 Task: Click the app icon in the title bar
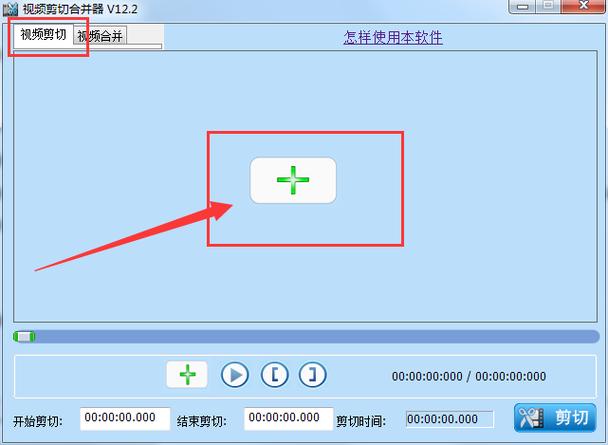pyautogui.click(x=10, y=9)
